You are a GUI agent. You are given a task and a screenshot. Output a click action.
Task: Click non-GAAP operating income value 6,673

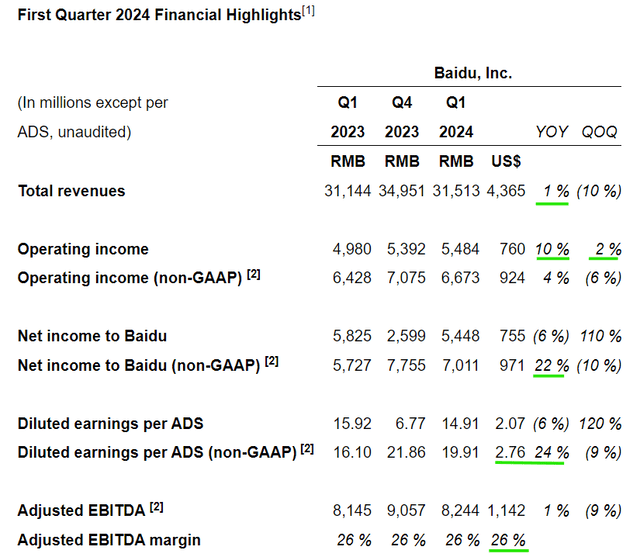[460, 278]
